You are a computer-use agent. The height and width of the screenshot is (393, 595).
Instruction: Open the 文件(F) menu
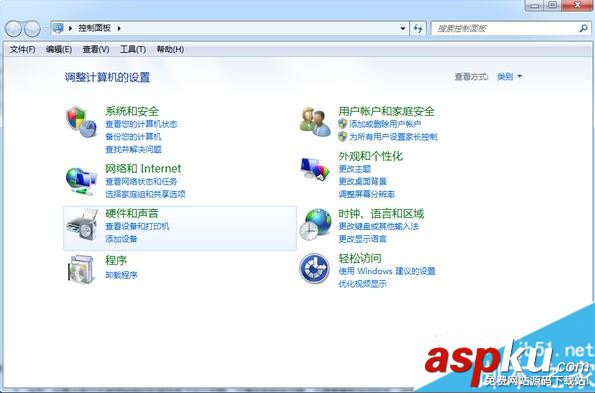(x=22, y=49)
